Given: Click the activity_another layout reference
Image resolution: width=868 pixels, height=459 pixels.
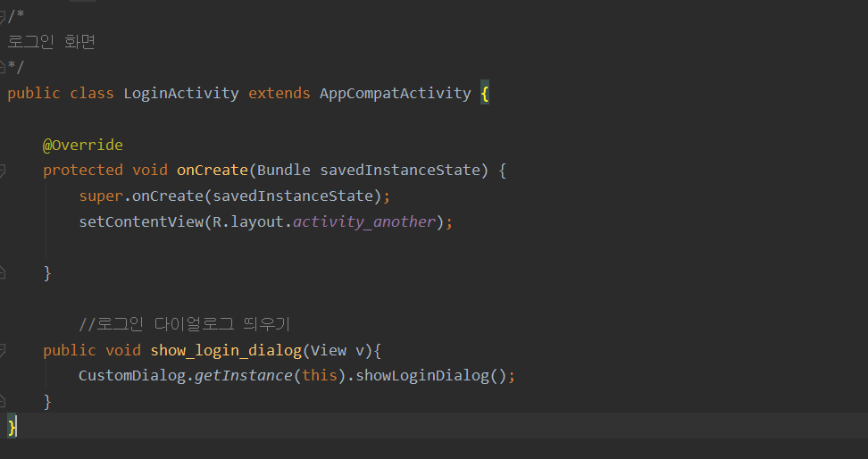Looking at the screenshot, I should coord(364,221).
